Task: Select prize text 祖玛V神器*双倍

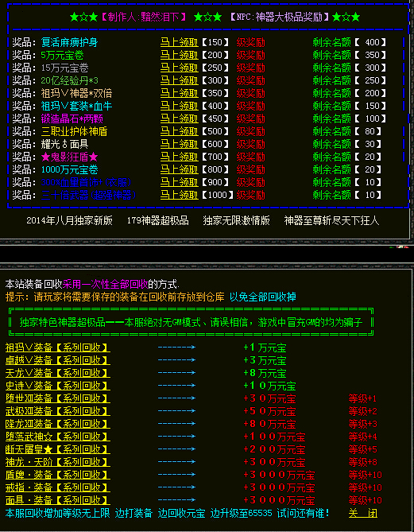Action: [x=76, y=94]
